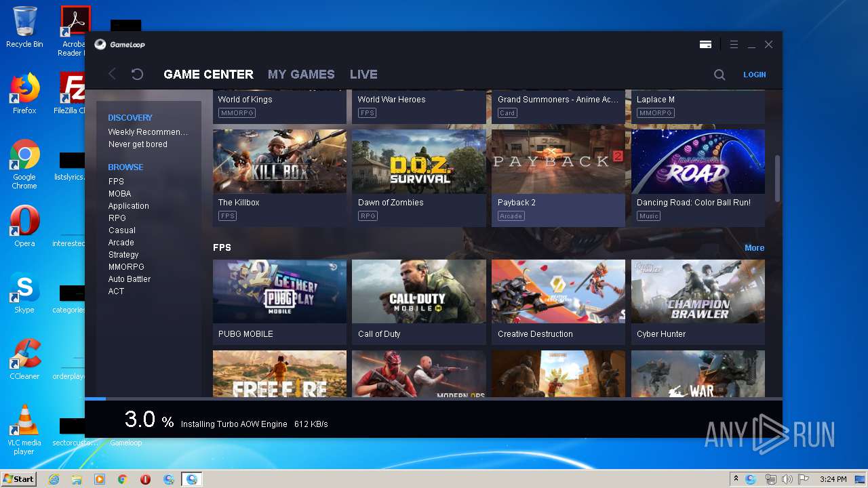This screenshot has height=488, width=868.
Task: Click the Windows Start button
Action: [x=18, y=479]
